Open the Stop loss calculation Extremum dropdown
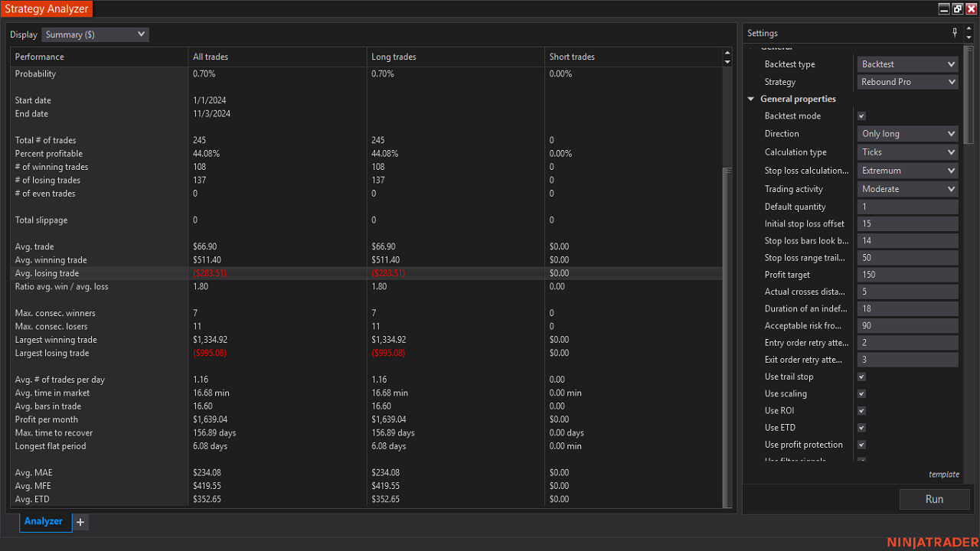980x551 pixels. (908, 171)
